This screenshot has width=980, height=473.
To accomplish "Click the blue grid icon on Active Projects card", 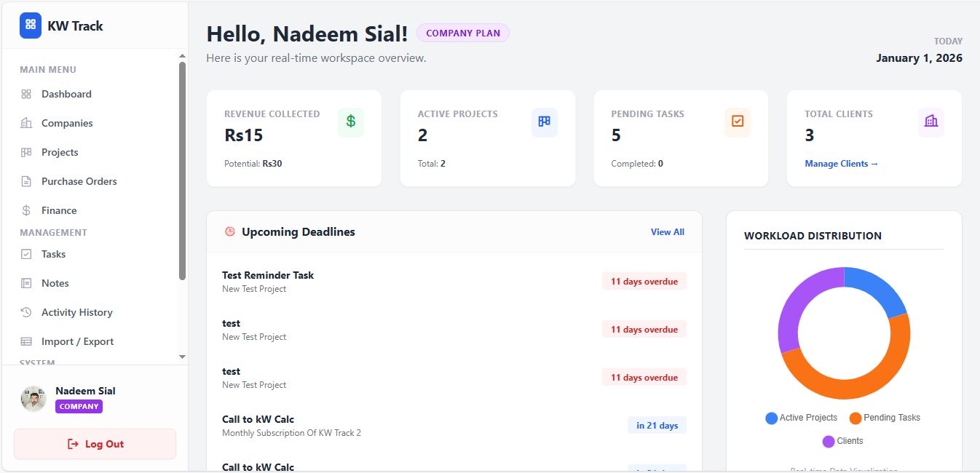I will pyautogui.click(x=544, y=122).
